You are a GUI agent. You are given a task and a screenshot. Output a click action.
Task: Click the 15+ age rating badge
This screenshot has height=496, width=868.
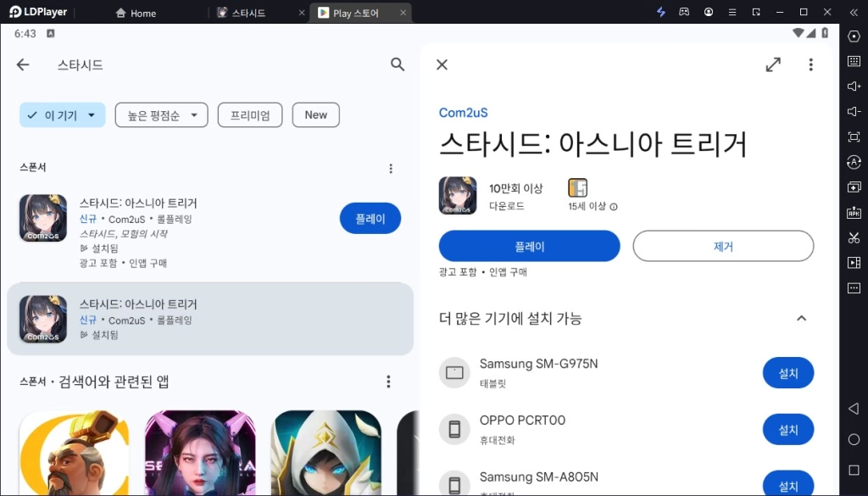pyautogui.click(x=577, y=187)
